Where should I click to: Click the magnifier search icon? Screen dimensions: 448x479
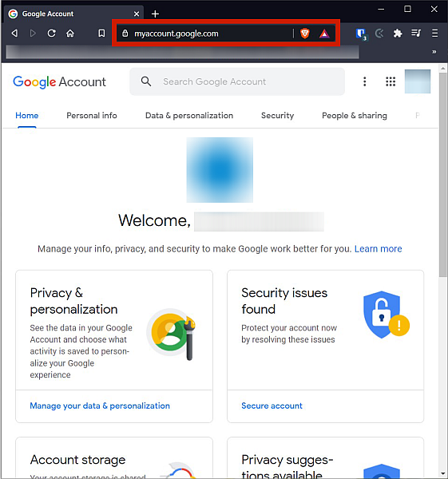pyautogui.click(x=146, y=81)
